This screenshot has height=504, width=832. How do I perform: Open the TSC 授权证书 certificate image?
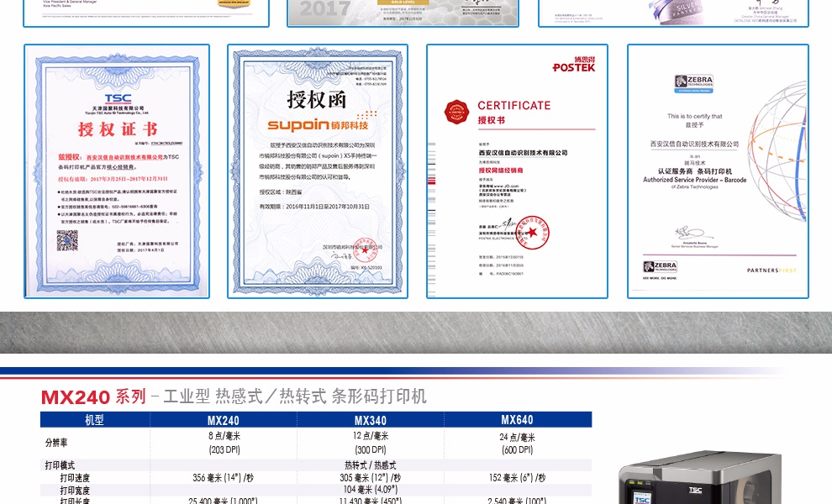pyautogui.click(x=117, y=171)
